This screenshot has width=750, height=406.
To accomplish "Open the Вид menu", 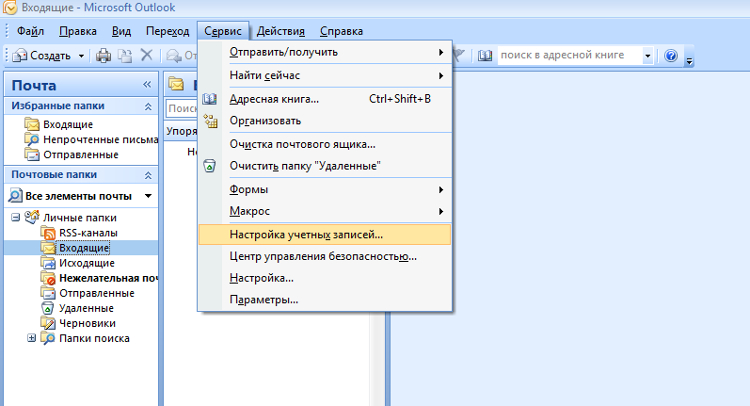I will tap(121, 31).
